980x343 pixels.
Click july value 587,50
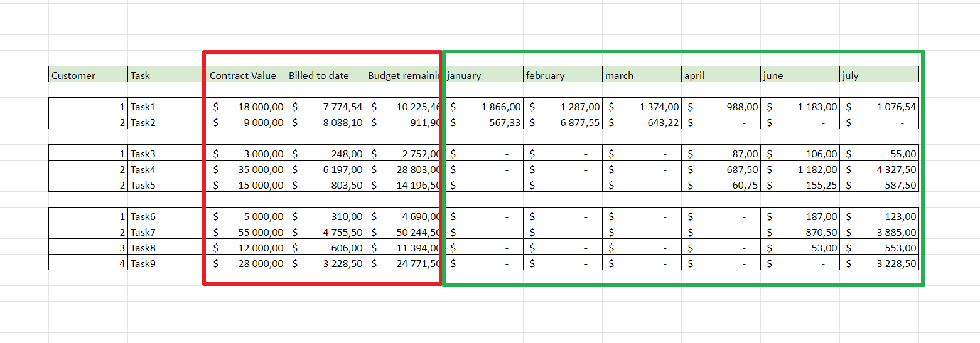coord(880,184)
